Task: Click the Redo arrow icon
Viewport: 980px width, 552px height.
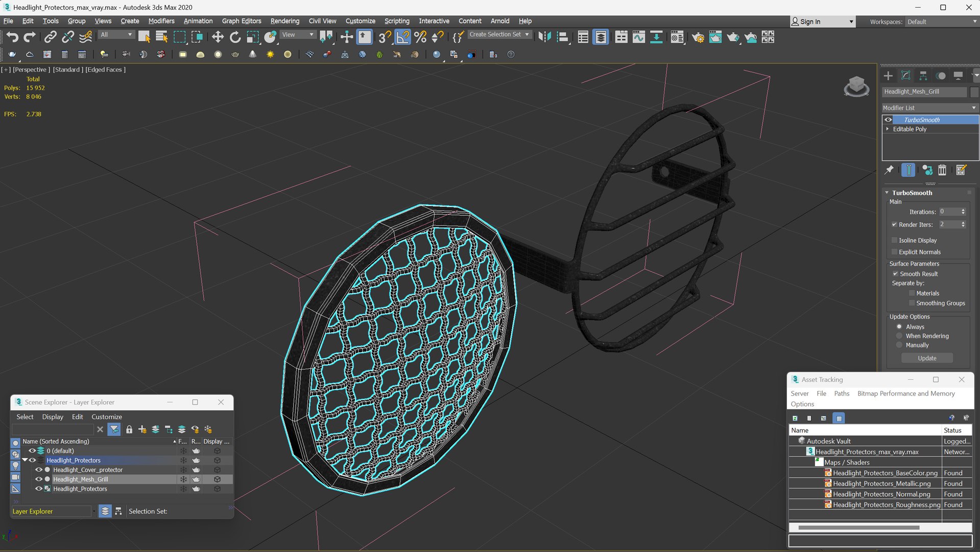Action: [30, 37]
